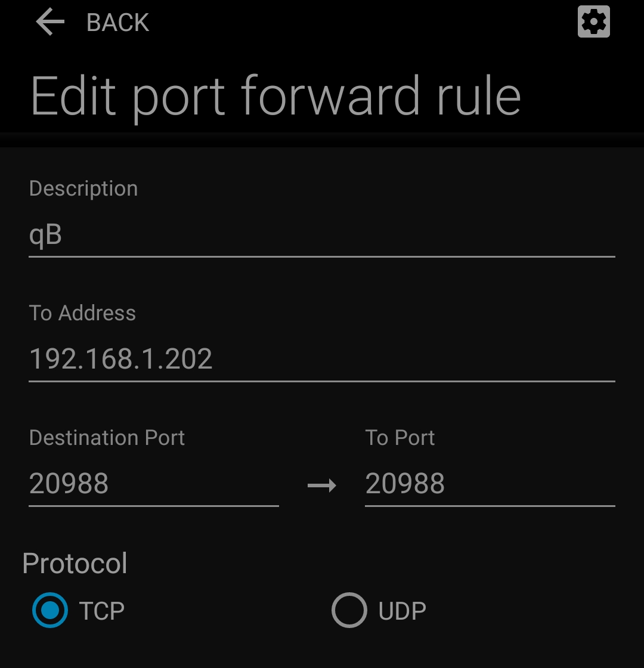This screenshot has height=668, width=644.
Task: Click the Protocol section heading
Action: pyautogui.click(x=75, y=563)
